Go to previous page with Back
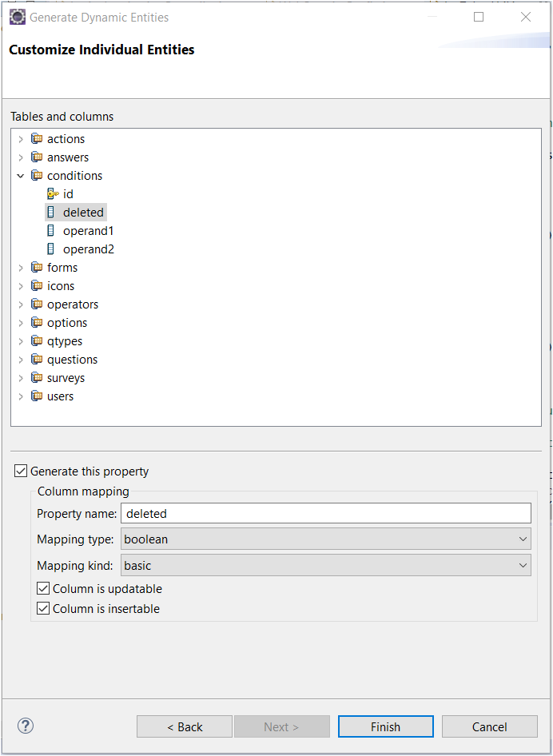 tap(185, 726)
